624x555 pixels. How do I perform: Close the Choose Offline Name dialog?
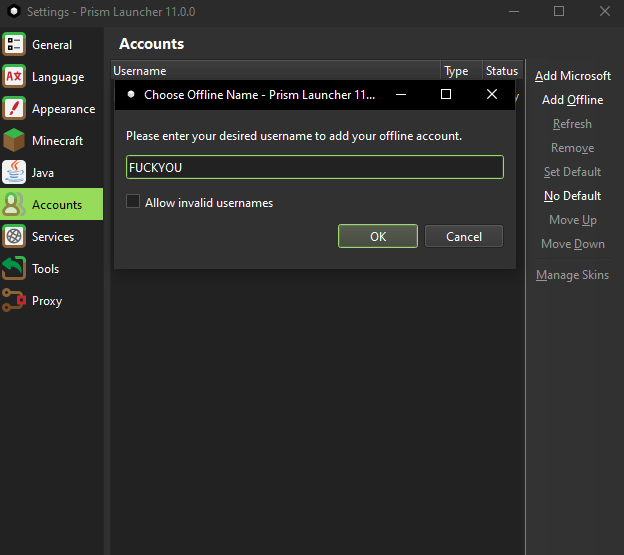point(492,94)
